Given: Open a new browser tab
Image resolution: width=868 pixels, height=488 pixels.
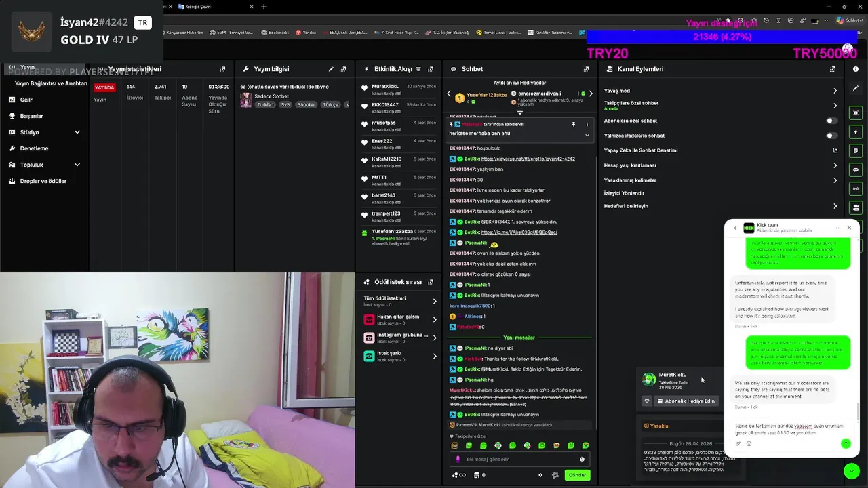Looking at the screenshot, I should tap(264, 7).
